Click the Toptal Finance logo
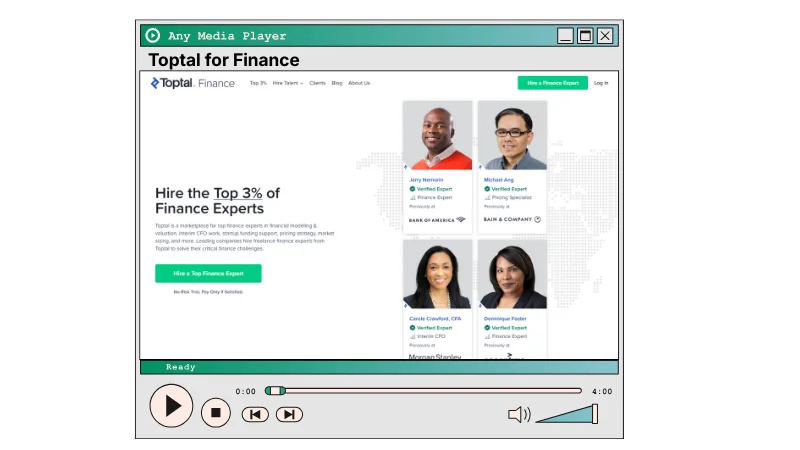The height and width of the screenshot is (450, 800). click(x=193, y=83)
